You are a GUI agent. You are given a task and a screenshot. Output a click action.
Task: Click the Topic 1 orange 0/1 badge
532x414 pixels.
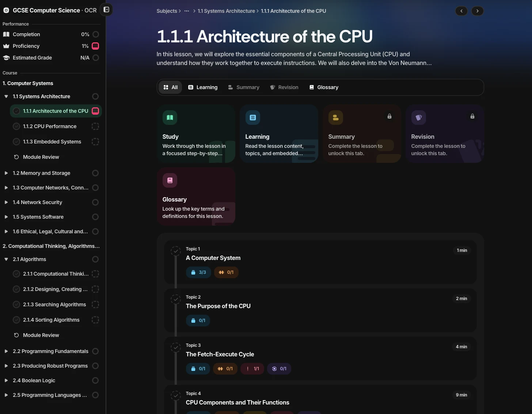226,272
